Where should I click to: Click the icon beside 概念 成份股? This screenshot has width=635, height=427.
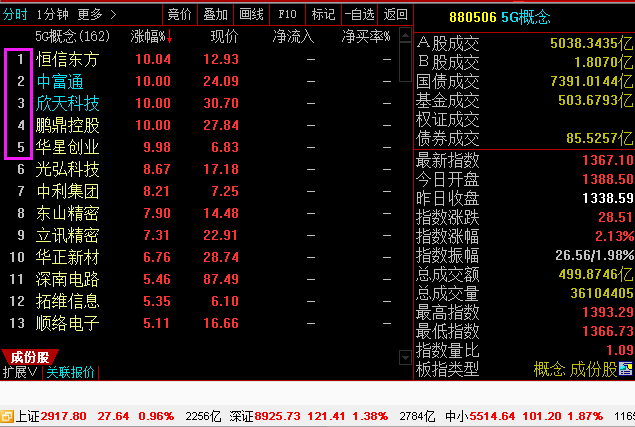625,369
